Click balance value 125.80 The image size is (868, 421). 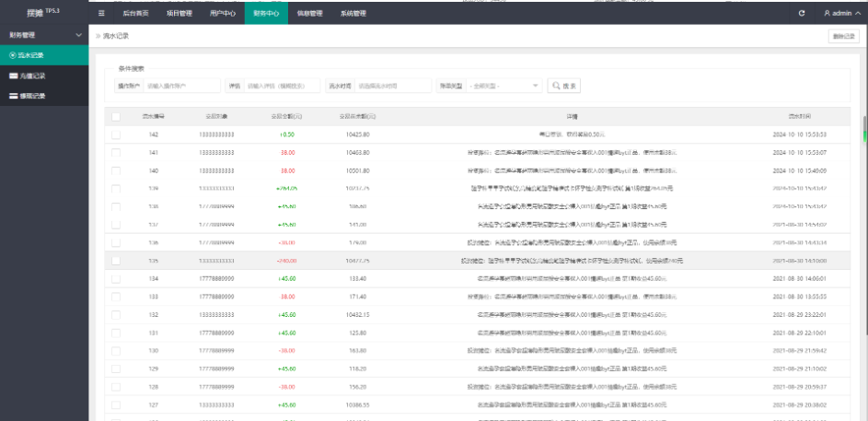pyautogui.click(x=358, y=333)
